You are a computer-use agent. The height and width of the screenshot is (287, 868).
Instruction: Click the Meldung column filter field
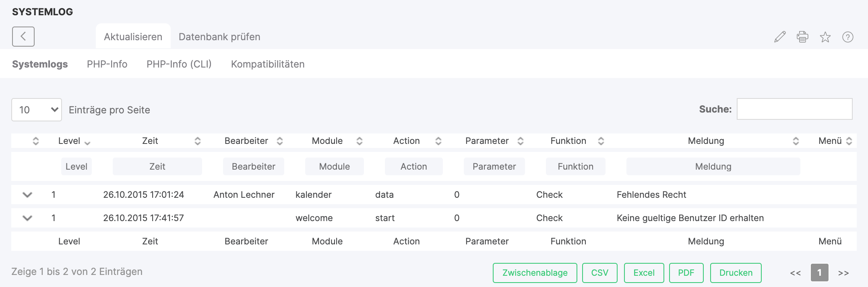point(713,166)
